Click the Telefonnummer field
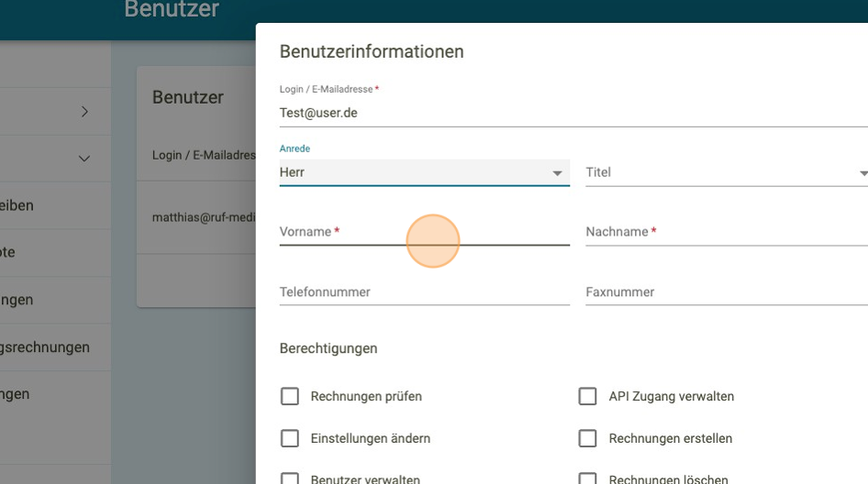Screen dimensions: 868x484 point(425,292)
